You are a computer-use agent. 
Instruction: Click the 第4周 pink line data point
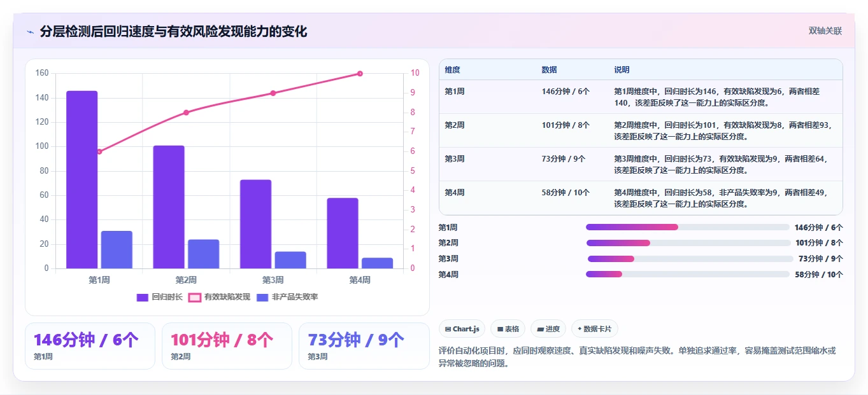coord(360,74)
